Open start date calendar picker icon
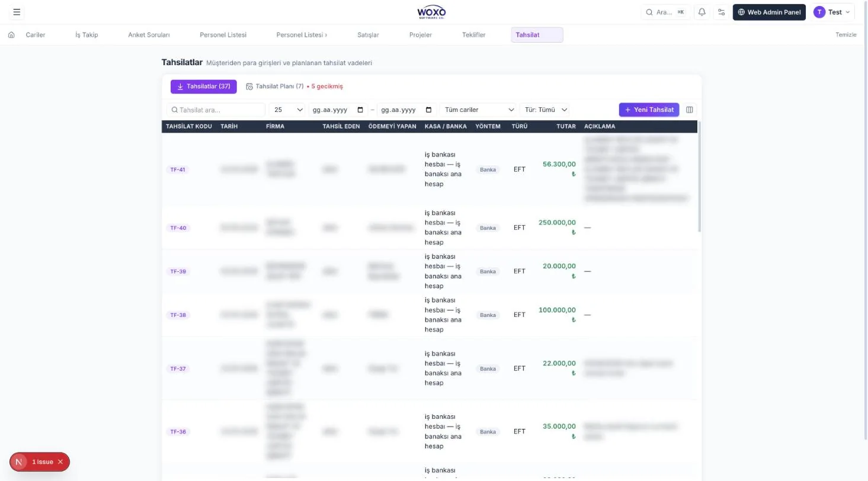 (x=361, y=110)
